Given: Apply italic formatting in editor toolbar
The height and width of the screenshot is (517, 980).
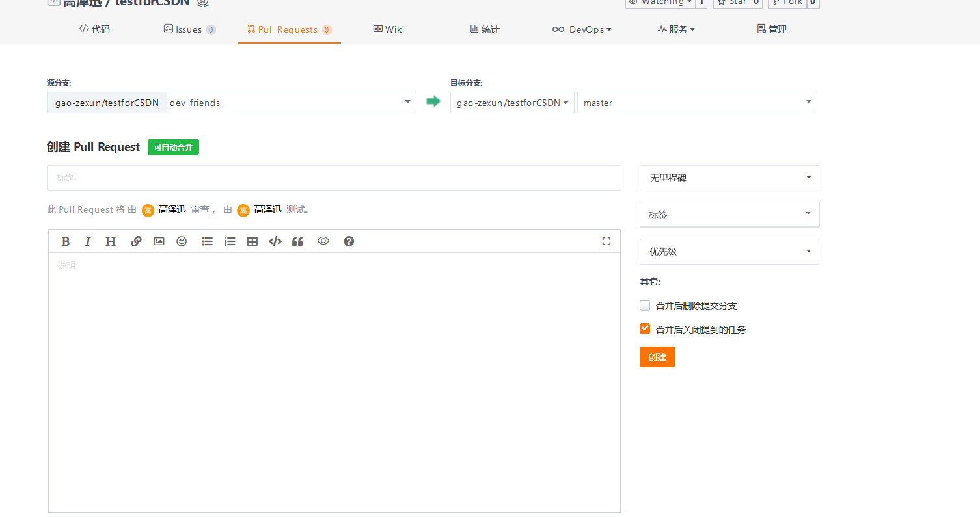Looking at the screenshot, I should [x=88, y=241].
